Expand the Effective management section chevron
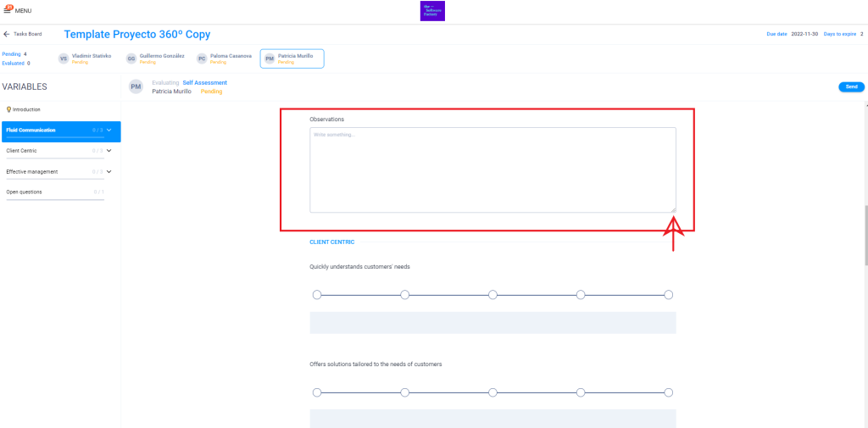Screen dimensions: 868x428 pos(109,172)
